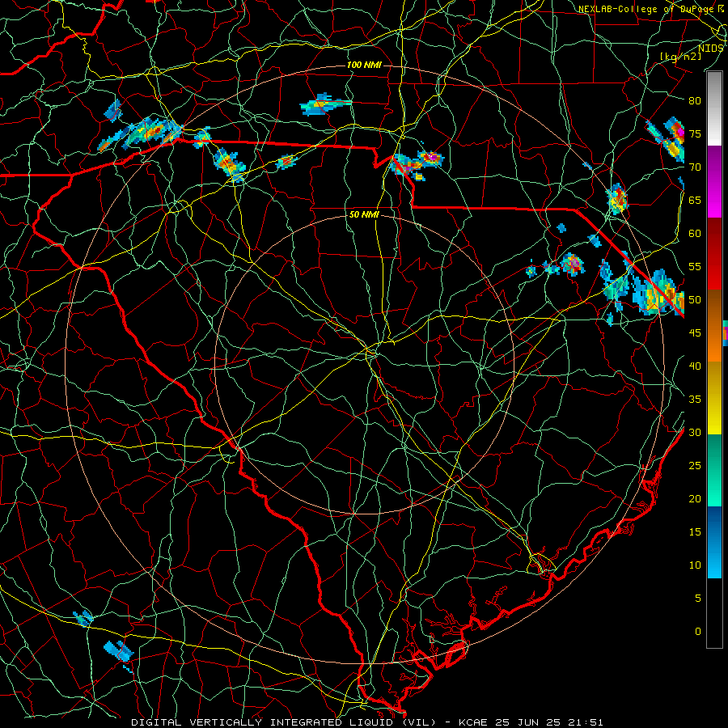Click the [kg/m2] units label
Viewport: 728px width, 728px height.
pos(681,57)
